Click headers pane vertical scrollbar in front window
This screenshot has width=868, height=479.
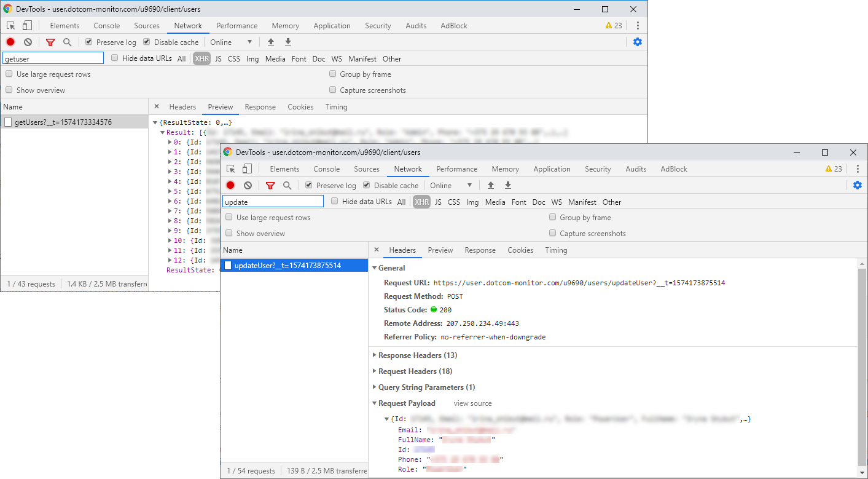point(862,366)
